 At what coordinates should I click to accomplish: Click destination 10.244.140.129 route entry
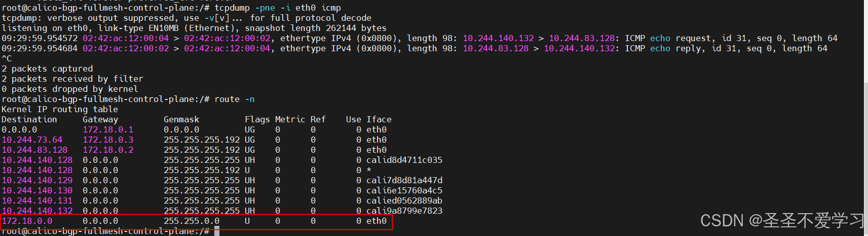click(37, 180)
